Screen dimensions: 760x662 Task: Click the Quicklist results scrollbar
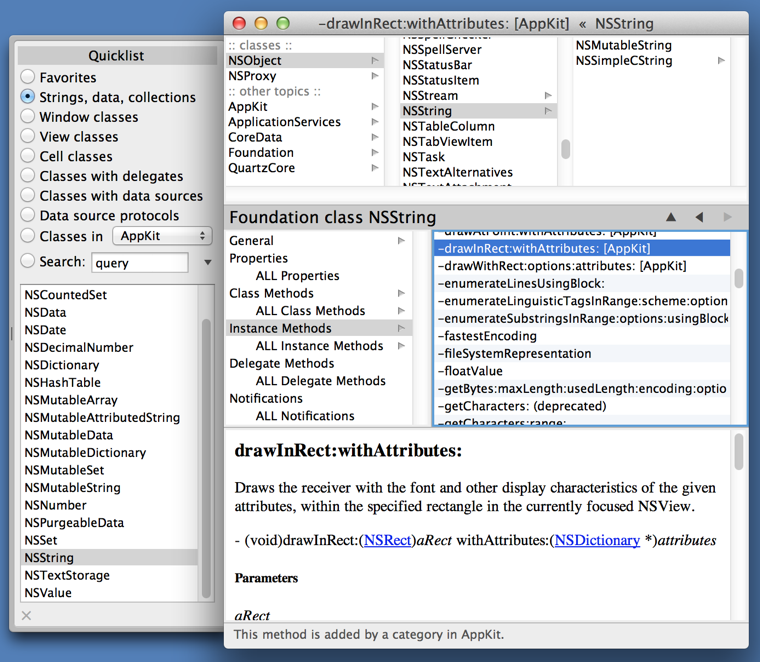tap(206, 458)
